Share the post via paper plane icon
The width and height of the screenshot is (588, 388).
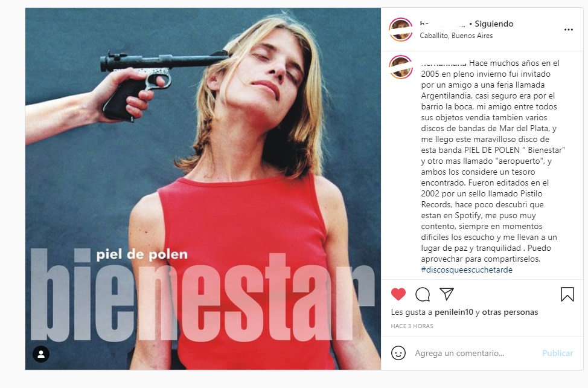point(447,294)
